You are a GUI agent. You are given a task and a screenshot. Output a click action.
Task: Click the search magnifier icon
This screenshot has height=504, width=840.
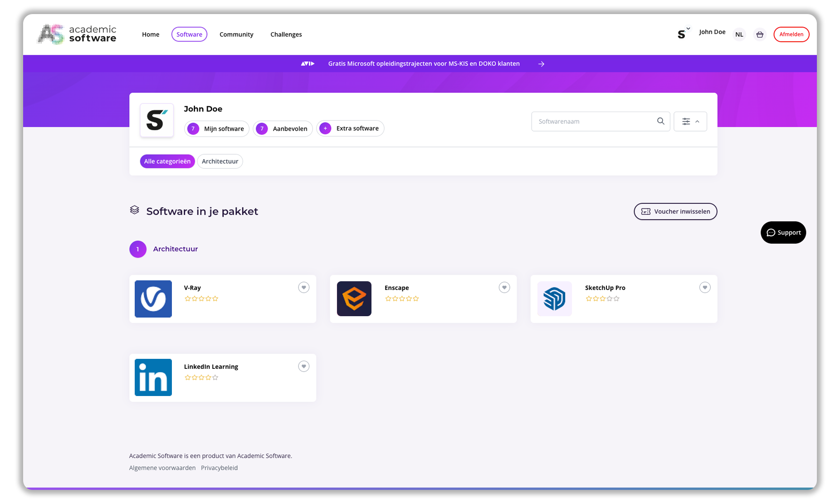[660, 121]
